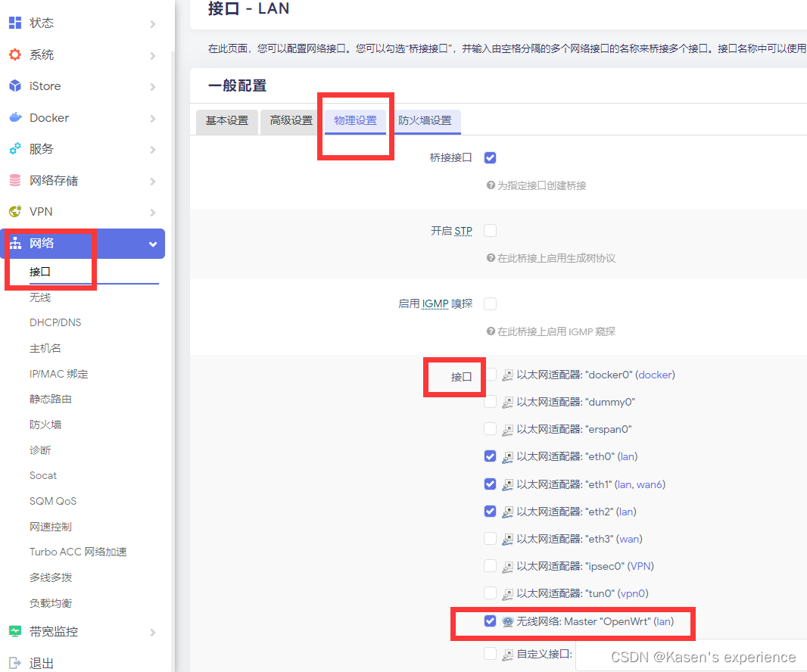Click the dummy0 adapter icon
The image size is (807, 672).
(x=507, y=403)
